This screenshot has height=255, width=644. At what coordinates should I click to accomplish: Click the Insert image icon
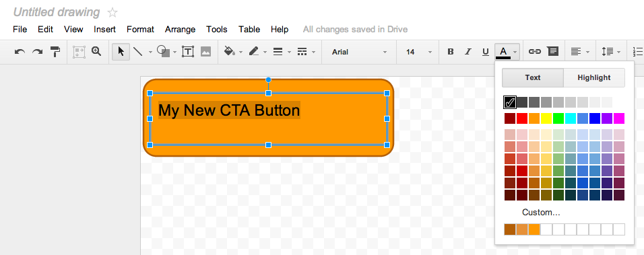[x=205, y=52]
